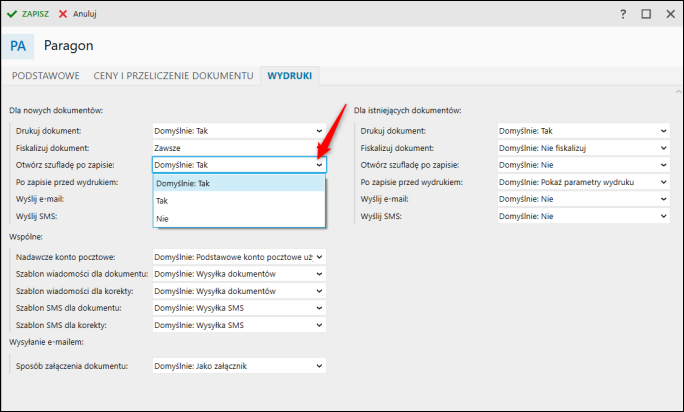The image size is (684, 412).
Task: Click the 'Wspólne:' section heading
Action: (x=26, y=237)
